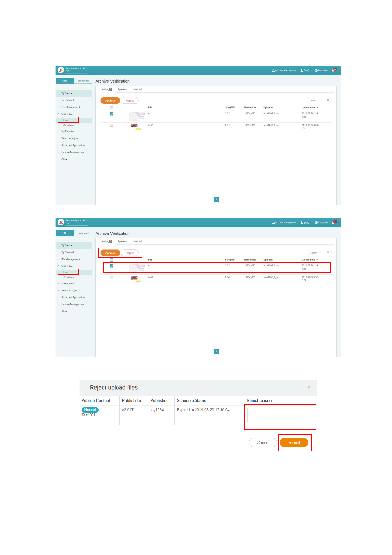Expand Report Analysis in the lower screenshot sidebar

tap(69, 291)
